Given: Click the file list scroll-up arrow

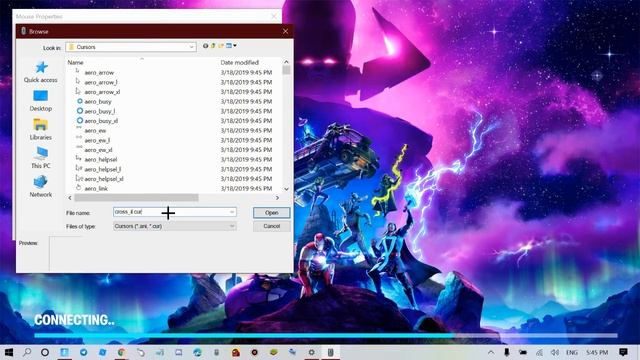Looking at the screenshot, I should point(286,62).
